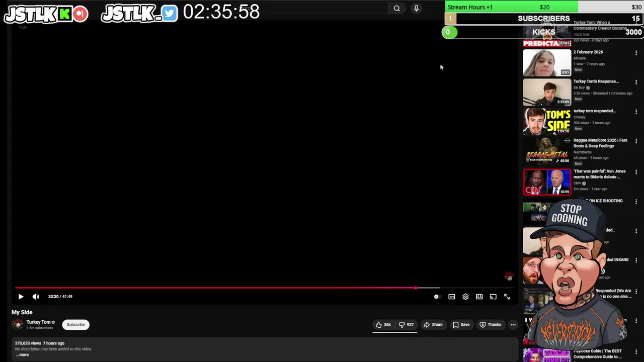This screenshot has width=644, height=362.
Task: Open the player settings gear
Action: pos(465,297)
